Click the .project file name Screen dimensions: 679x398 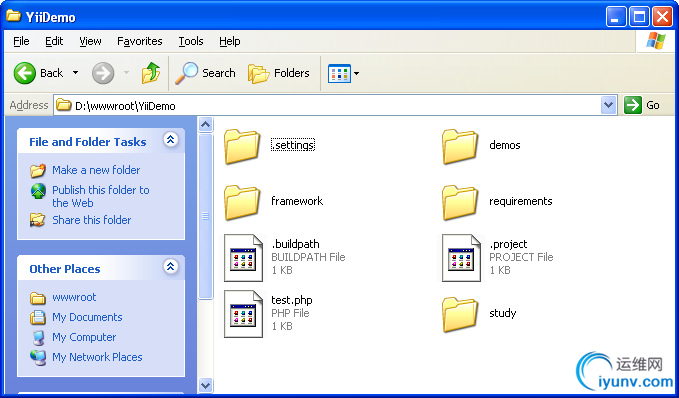click(x=508, y=244)
